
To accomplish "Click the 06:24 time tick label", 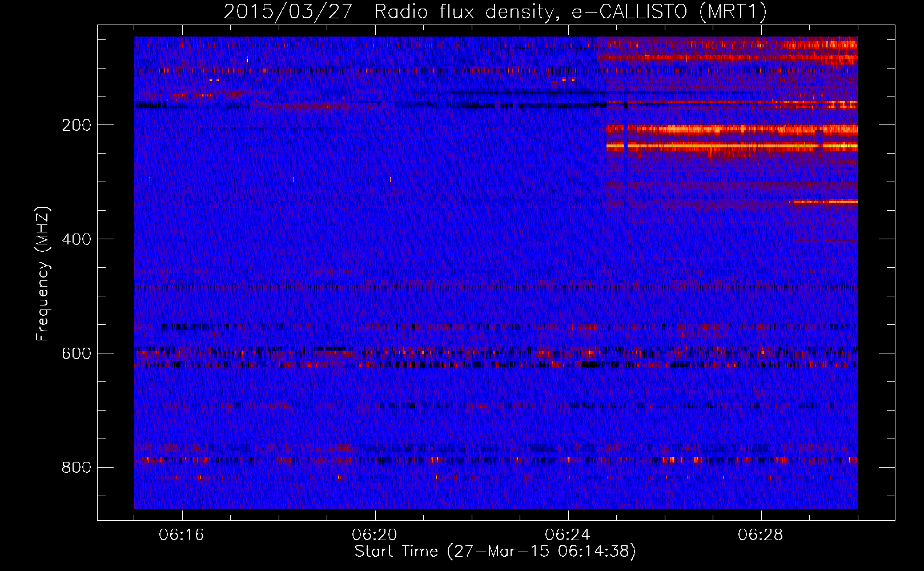I will click(x=568, y=535).
